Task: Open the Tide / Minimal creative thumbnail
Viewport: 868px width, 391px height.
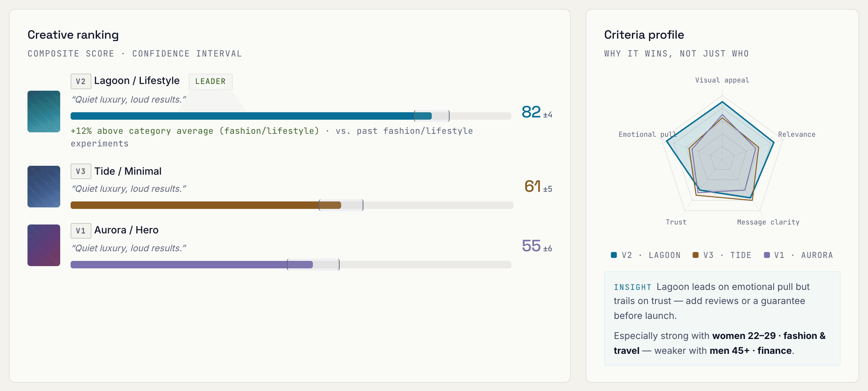Action: [44, 187]
